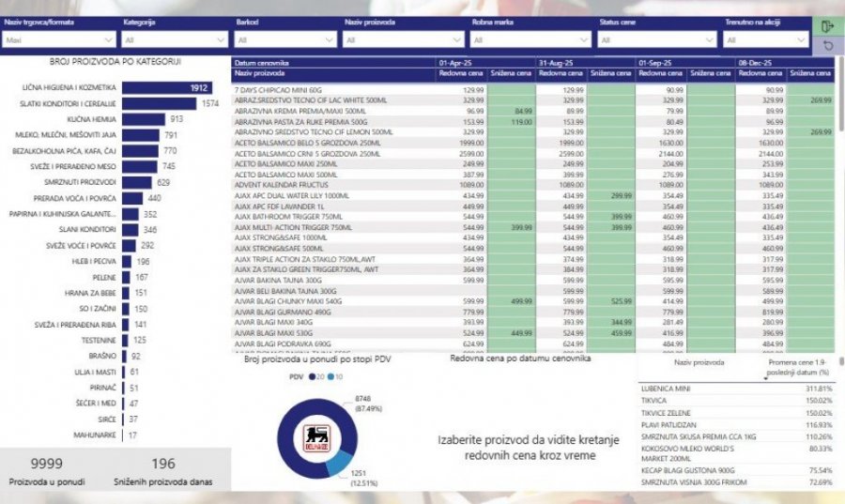
Task: Click the reset filters undo arrow icon
Action: coord(827,45)
